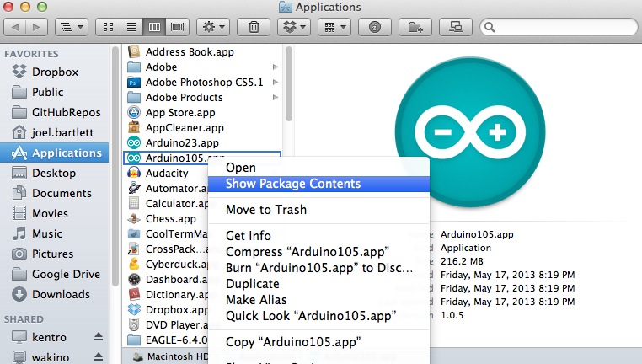Switch to Cover Flow view
Screen dimensions: 642x364
(177, 28)
